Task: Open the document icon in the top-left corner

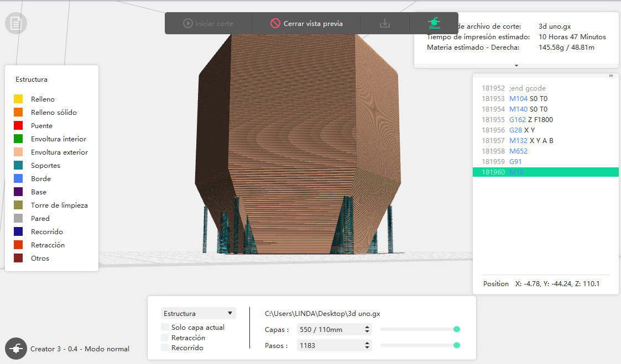Action: 16,23
